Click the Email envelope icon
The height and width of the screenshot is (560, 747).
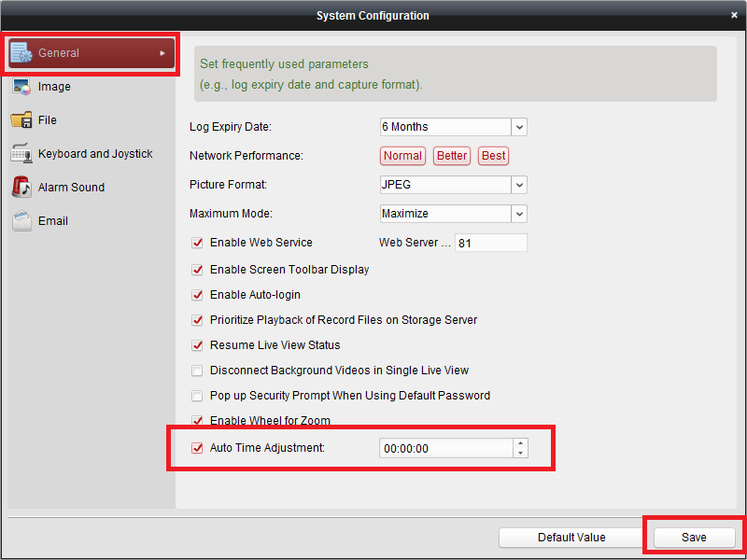(x=21, y=221)
